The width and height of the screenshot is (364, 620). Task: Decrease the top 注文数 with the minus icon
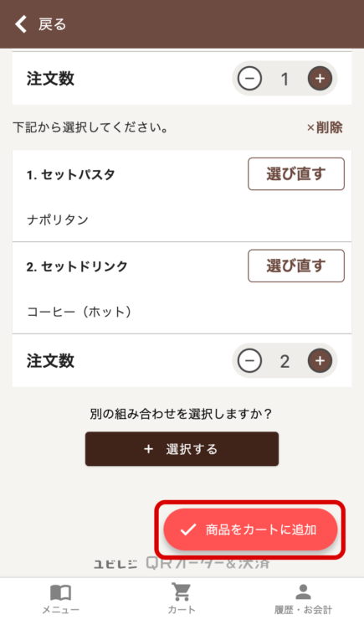(249, 78)
